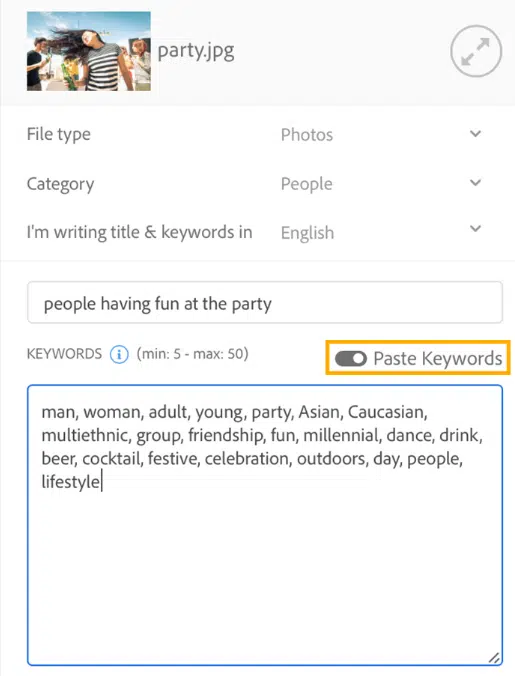Click inside the keywords text area
This screenshot has height=676, width=515.
pyautogui.click(x=265, y=525)
